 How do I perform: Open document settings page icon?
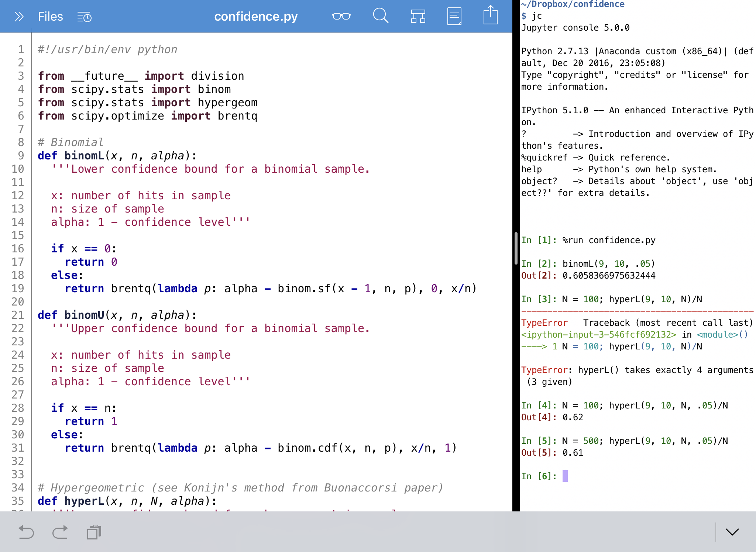[x=454, y=16]
